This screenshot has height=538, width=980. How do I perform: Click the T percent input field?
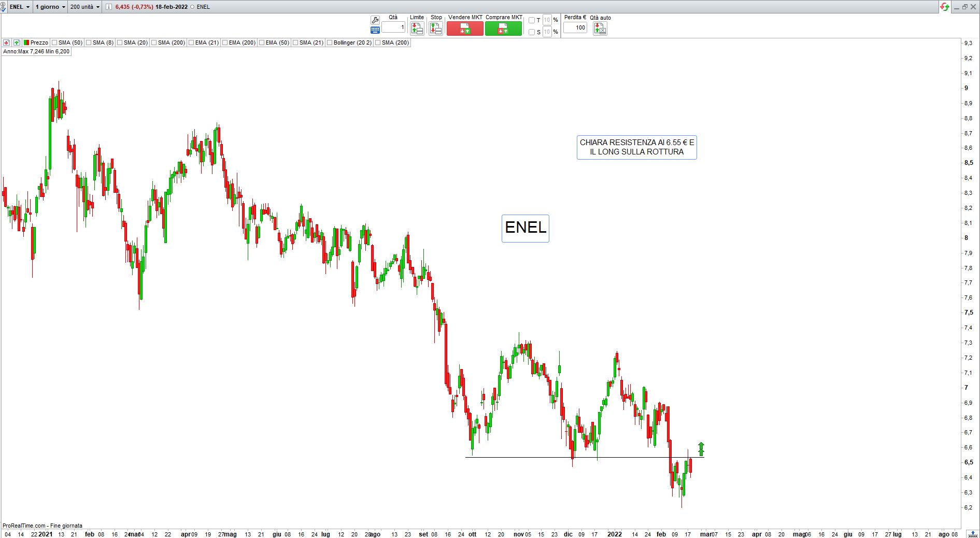pos(547,20)
